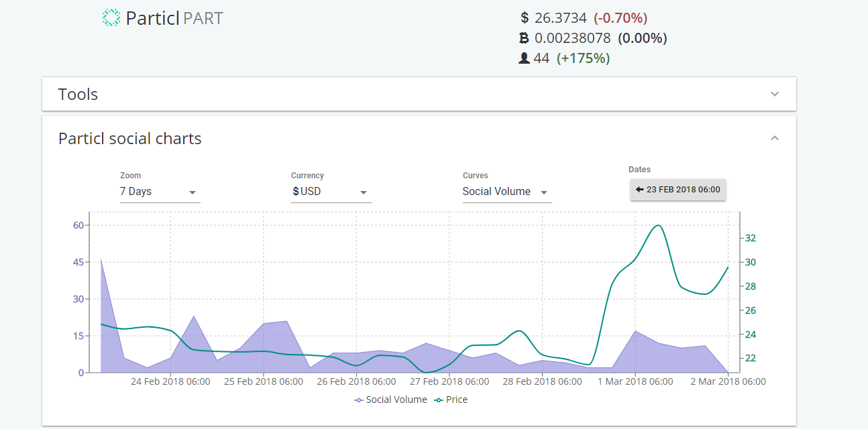
Task: Click the Tools panel heading
Action: coord(78,95)
